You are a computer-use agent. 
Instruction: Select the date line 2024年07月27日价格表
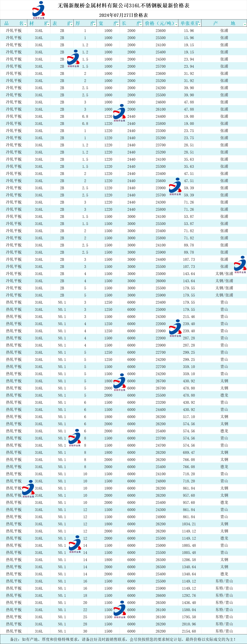click(x=123, y=15)
